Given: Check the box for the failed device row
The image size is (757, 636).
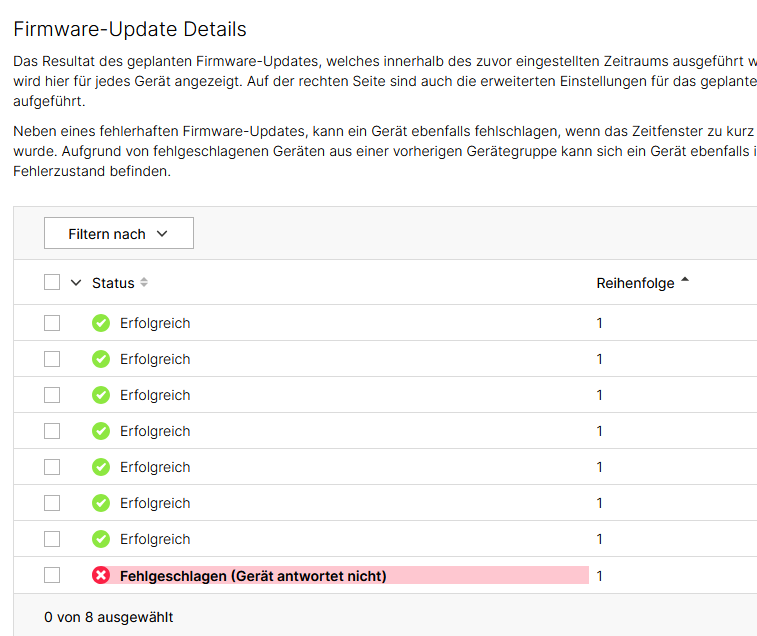Looking at the screenshot, I should pyautogui.click(x=52, y=575).
